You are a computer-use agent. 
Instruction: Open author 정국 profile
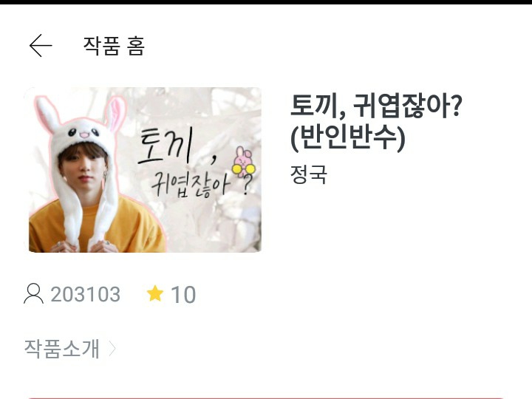coord(308,174)
